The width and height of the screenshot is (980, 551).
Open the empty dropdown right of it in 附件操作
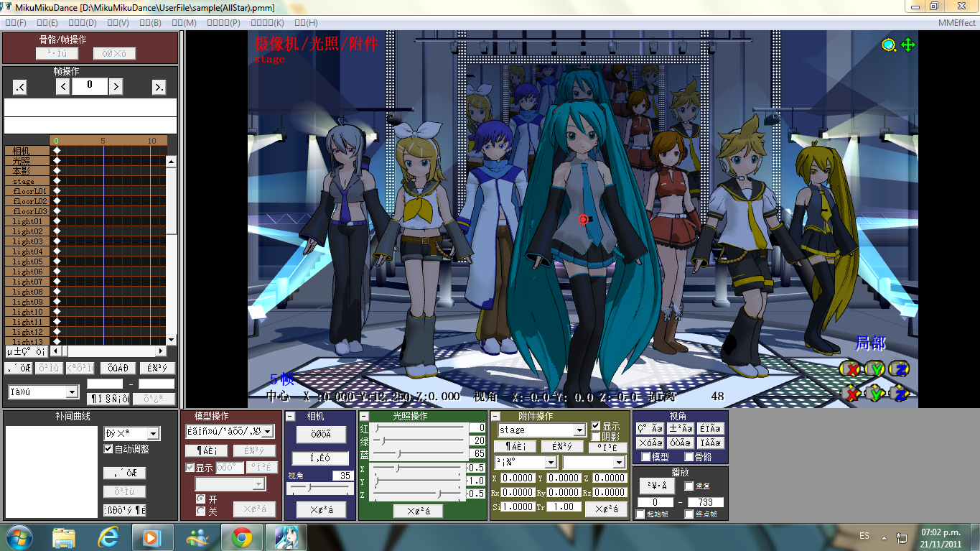(594, 463)
